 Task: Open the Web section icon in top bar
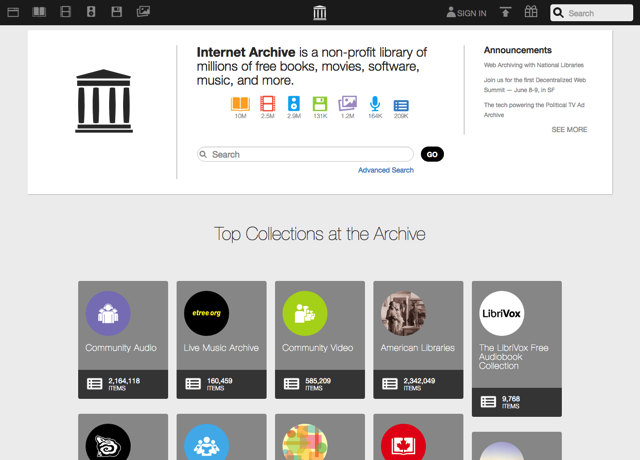pyautogui.click(x=13, y=12)
